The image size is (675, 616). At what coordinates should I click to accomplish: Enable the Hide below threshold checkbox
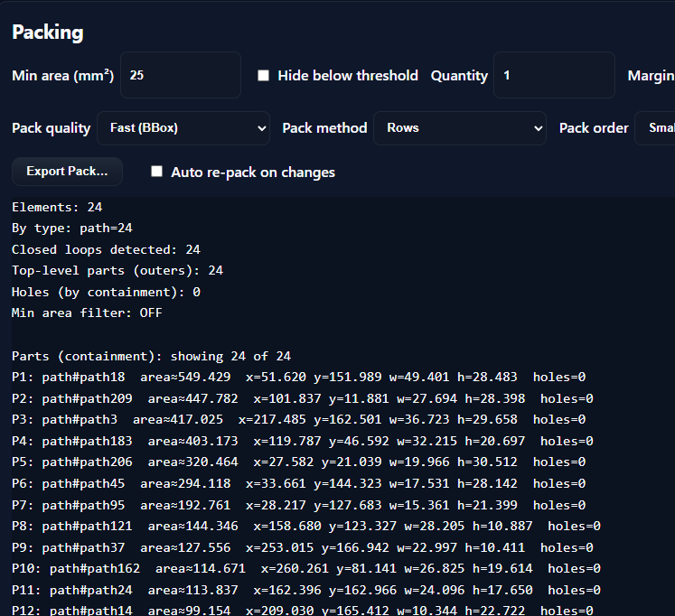tap(263, 76)
